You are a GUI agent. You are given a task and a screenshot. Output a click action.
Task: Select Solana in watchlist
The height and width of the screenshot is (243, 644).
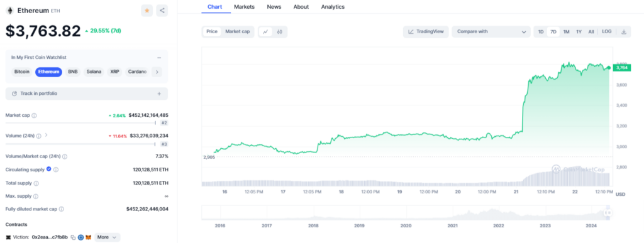coord(94,72)
